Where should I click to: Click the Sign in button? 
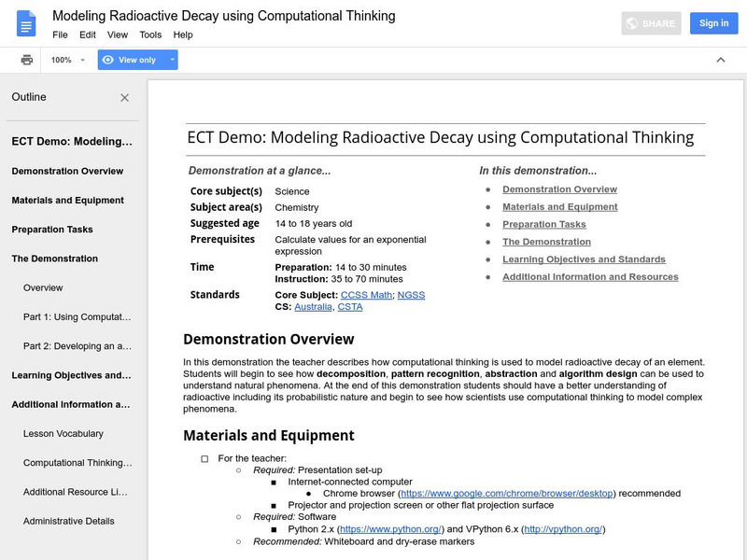click(x=713, y=23)
